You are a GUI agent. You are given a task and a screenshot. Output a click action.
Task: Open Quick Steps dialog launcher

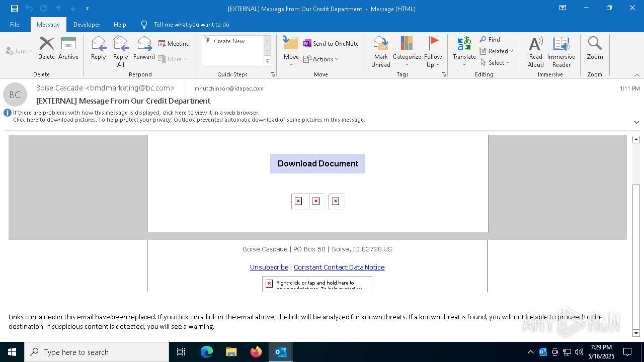coord(273,74)
